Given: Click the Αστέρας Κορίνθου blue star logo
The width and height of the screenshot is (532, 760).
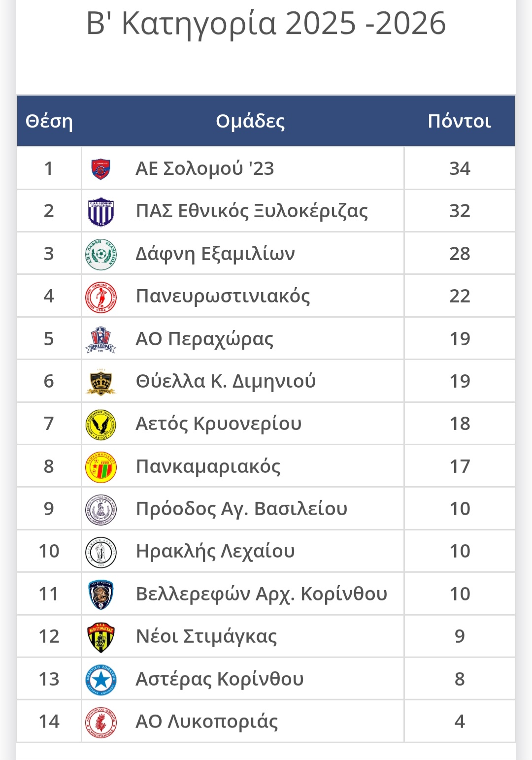Looking at the screenshot, I should point(101,680).
